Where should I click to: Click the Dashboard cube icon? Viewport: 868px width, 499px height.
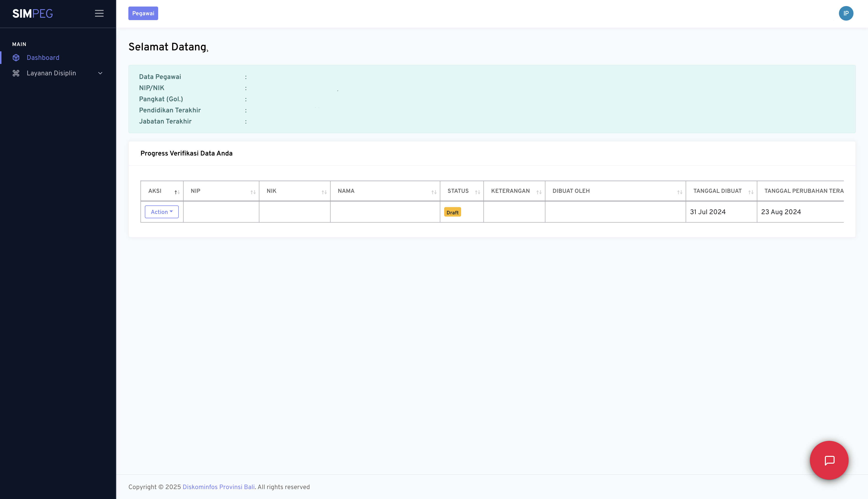pos(16,58)
